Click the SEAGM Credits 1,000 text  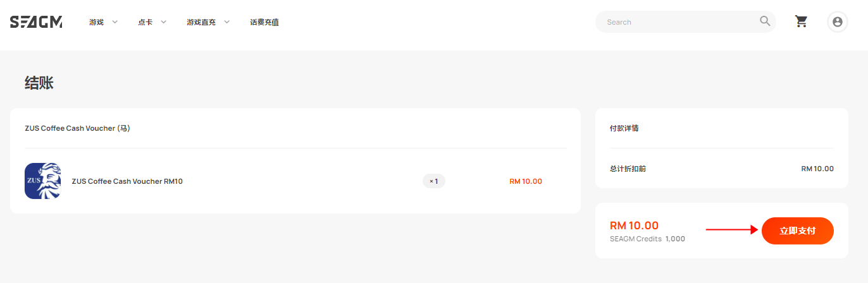point(647,239)
